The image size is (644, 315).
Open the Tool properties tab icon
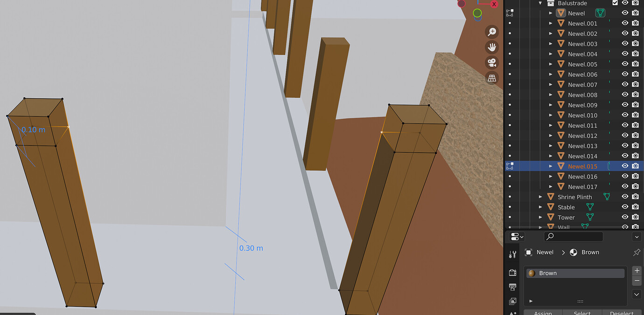[512, 254]
